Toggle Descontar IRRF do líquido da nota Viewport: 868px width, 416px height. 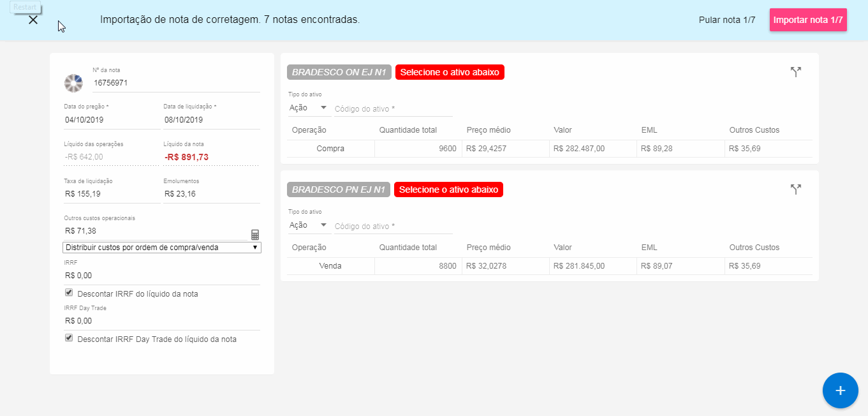69,293
